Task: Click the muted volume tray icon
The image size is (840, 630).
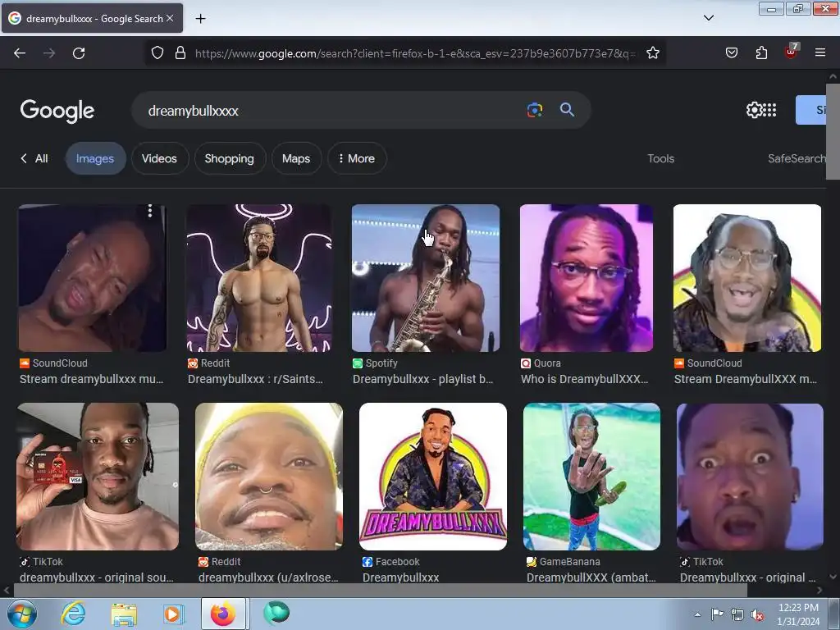Action: [757, 615]
